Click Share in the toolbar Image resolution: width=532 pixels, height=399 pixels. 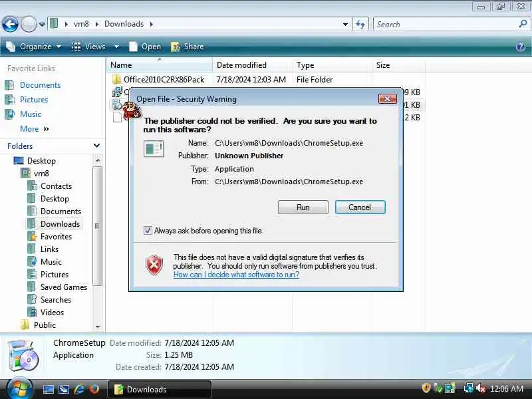[x=188, y=47]
